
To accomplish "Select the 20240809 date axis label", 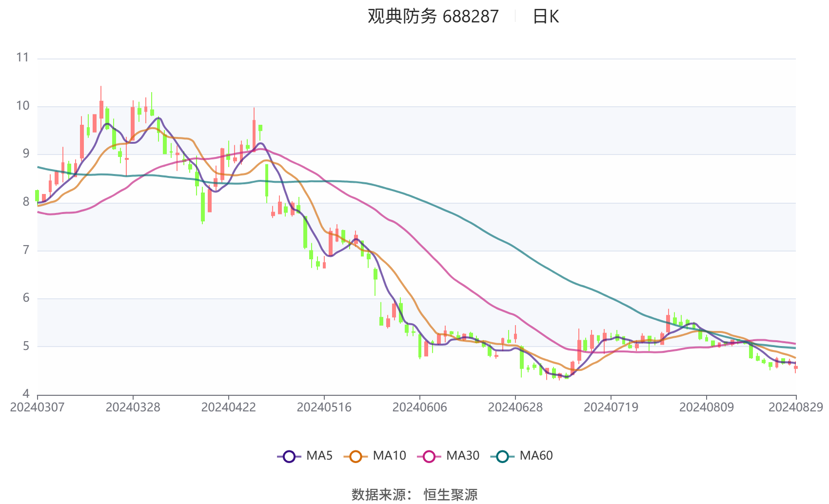I will pos(706,407).
